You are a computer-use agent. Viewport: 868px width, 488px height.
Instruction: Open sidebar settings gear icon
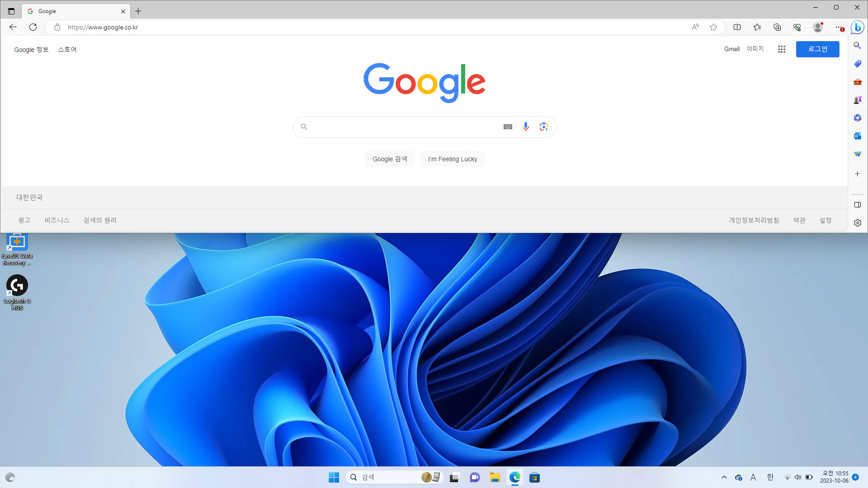pyautogui.click(x=857, y=223)
